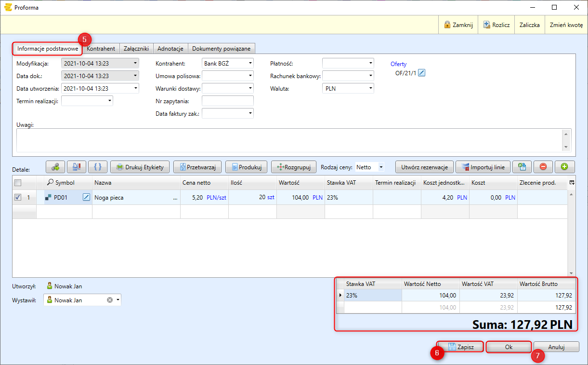Viewport: 588px width, 365px height.
Task: Expand the Rodzaj ceny Netto dropdown
Action: point(381,167)
